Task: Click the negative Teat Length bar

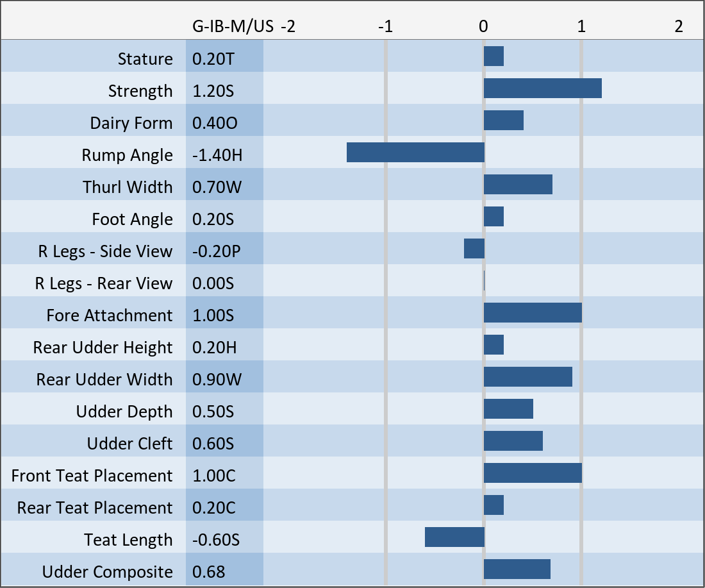Action: (x=454, y=537)
